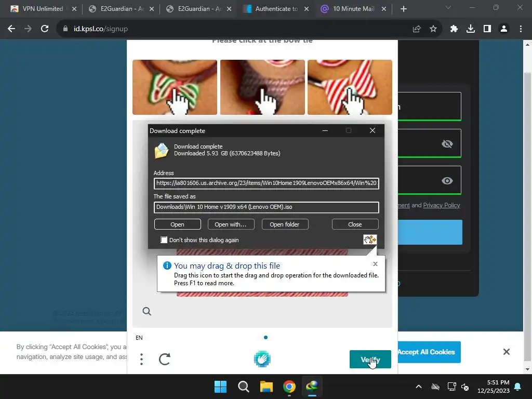The image size is (532, 399).
Task: Minimize the Download complete dialog
Action: coord(325,130)
